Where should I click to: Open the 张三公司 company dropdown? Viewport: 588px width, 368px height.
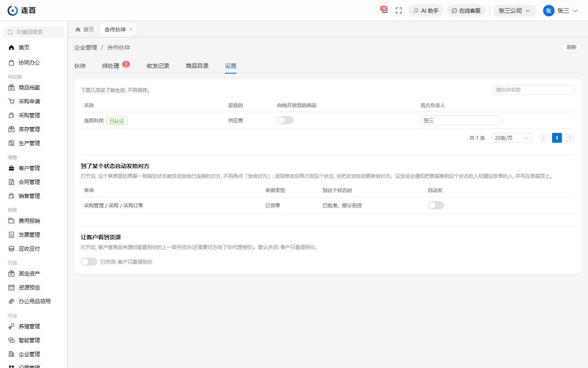514,11
